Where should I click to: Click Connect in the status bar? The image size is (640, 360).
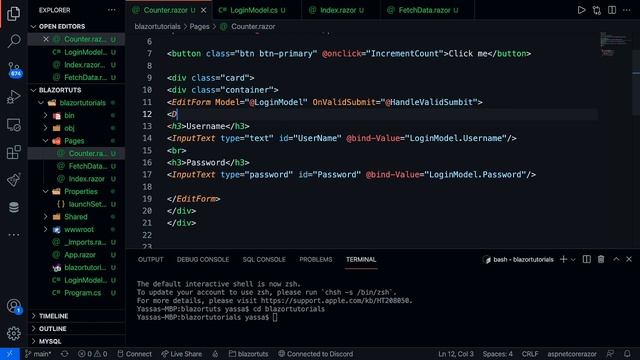134,354
